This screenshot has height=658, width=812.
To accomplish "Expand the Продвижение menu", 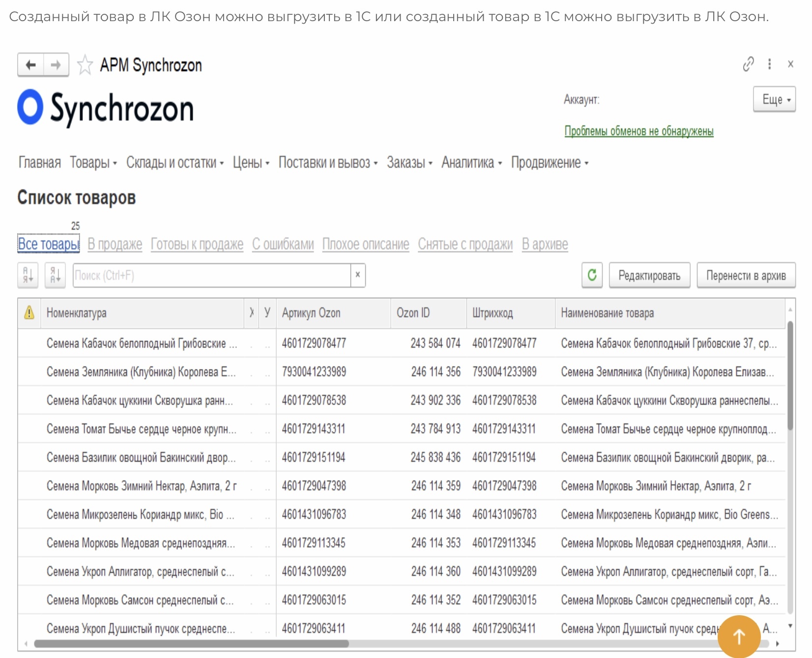I will tap(550, 162).
